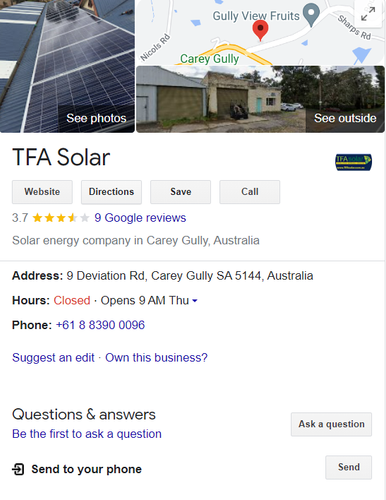Open the See outside street view image
This screenshot has height=500, width=386.
click(260, 99)
